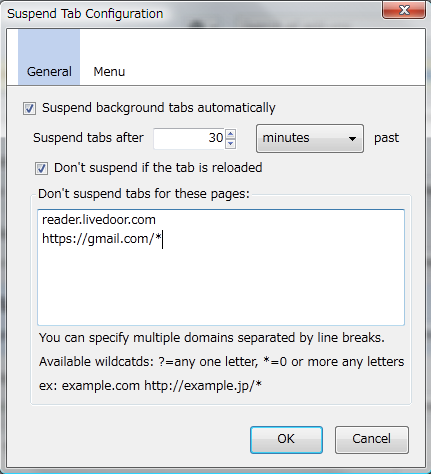Place cursor on reader.livedoor.com entry

[x=99, y=220]
